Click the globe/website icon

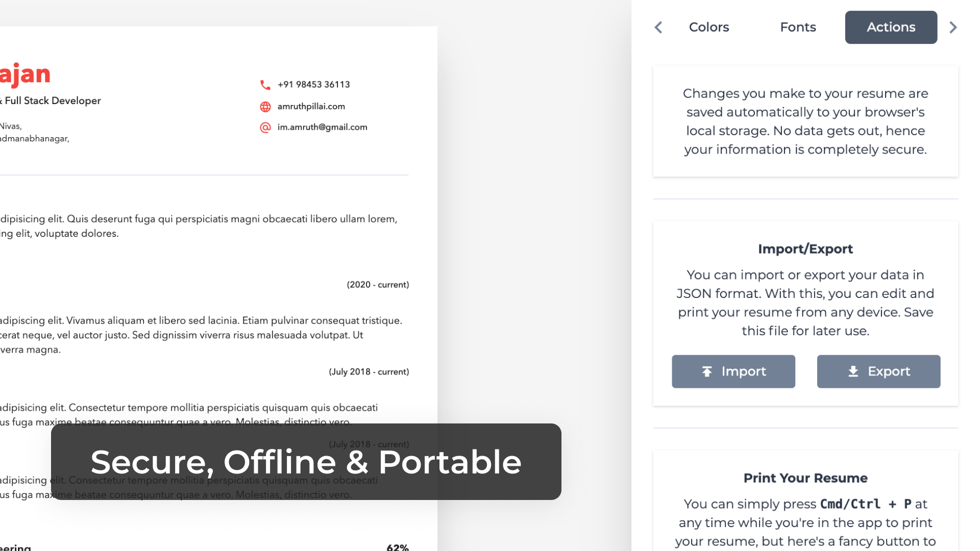coord(265,106)
